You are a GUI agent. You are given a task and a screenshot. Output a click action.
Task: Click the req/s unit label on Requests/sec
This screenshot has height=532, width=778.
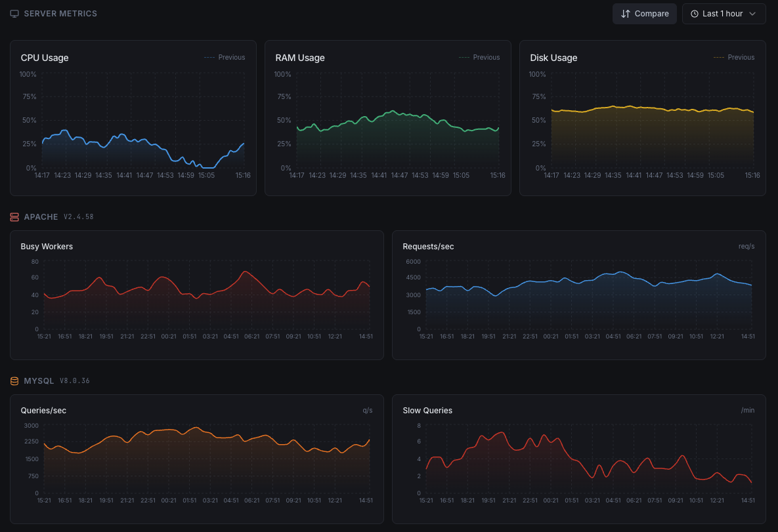point(746,246)
